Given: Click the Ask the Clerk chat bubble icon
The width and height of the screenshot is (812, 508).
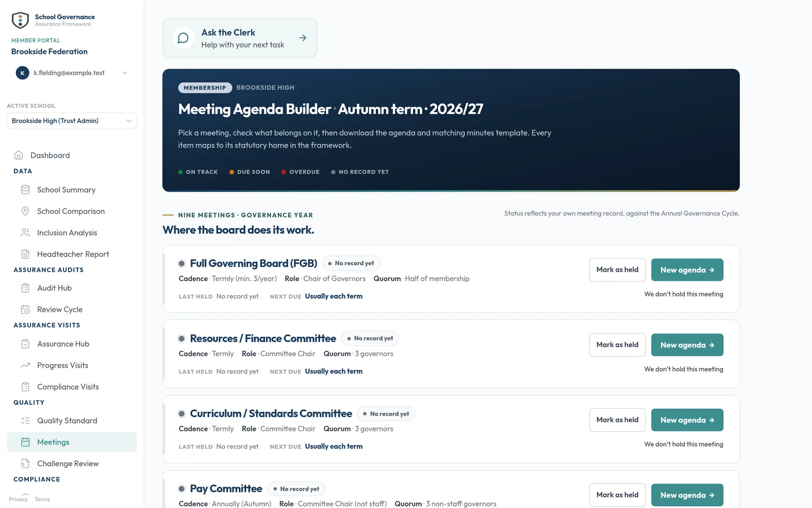Looking at the screenshot, I should (183, 38).
